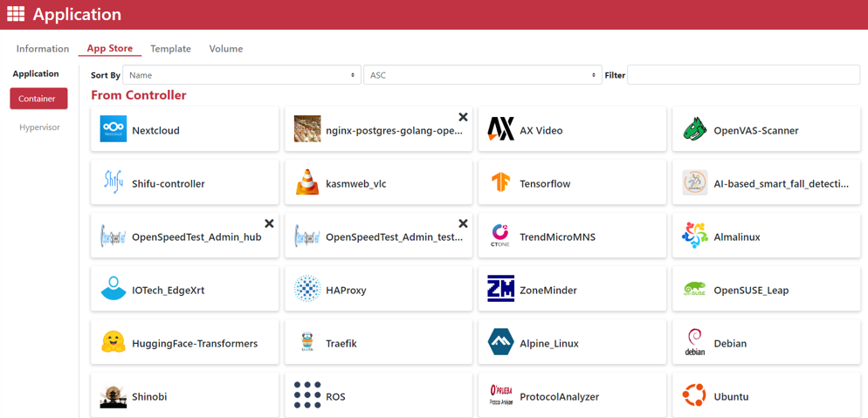The image size is (868, 418).
Task: Open the Sort By Name dropdown
Action: click(241, 75)
